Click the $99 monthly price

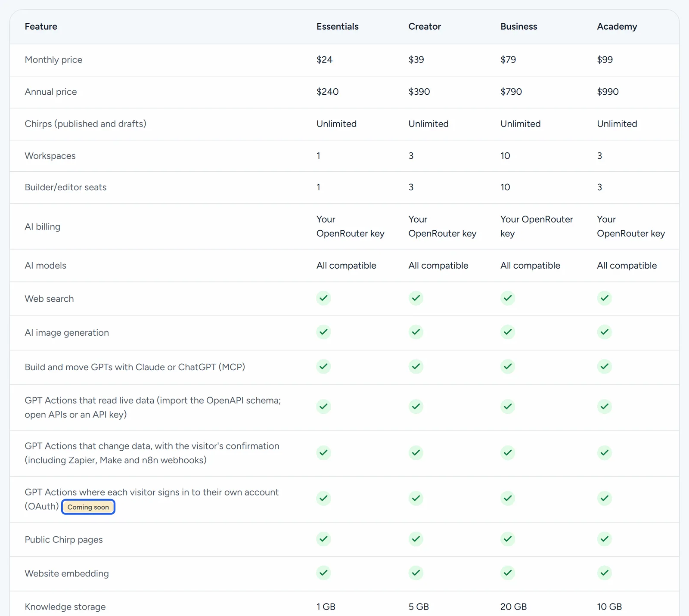click(x=605, y=60)
